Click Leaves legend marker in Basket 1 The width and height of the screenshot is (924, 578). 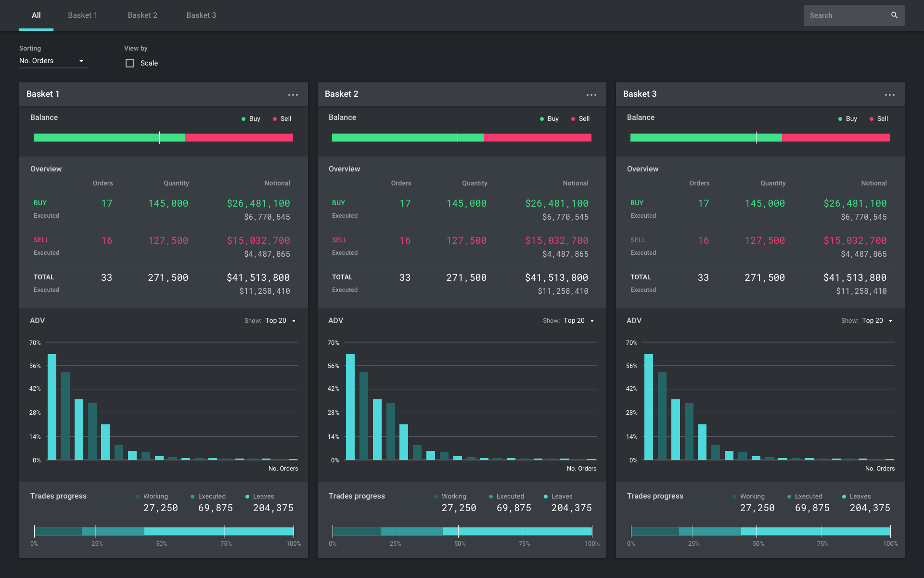[247, 497]
